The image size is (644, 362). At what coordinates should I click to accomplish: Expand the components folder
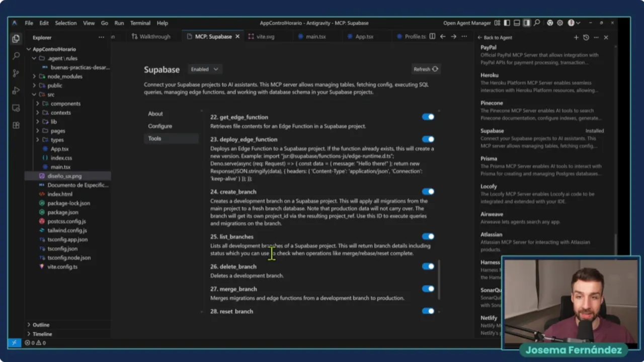[x=38, y=104]
